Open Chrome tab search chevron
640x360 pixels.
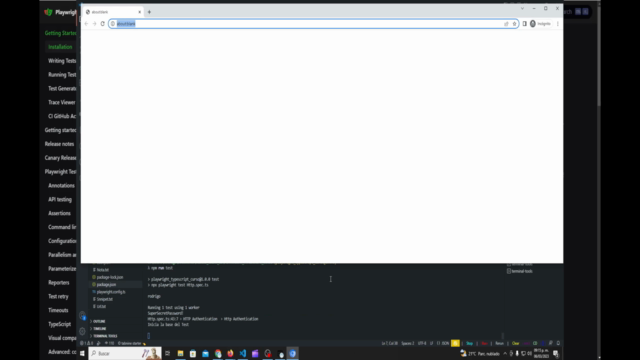pyautogui.click(x=522, y=8)
